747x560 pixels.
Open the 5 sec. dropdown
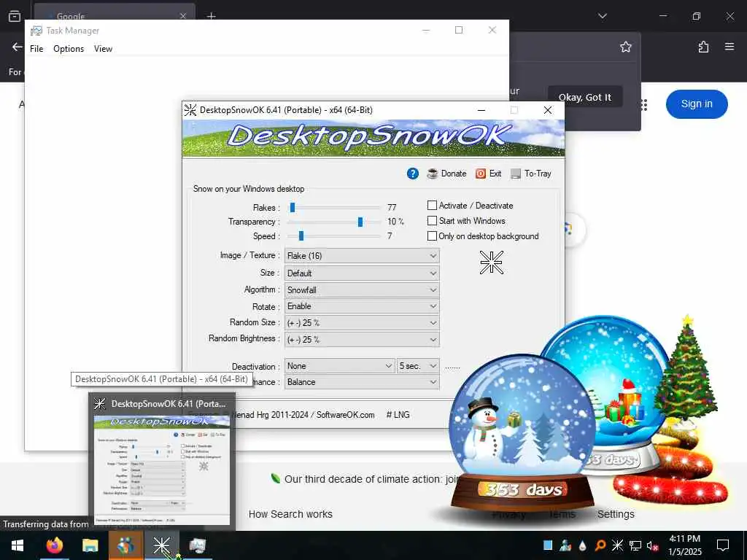click(x=418, y=366)
